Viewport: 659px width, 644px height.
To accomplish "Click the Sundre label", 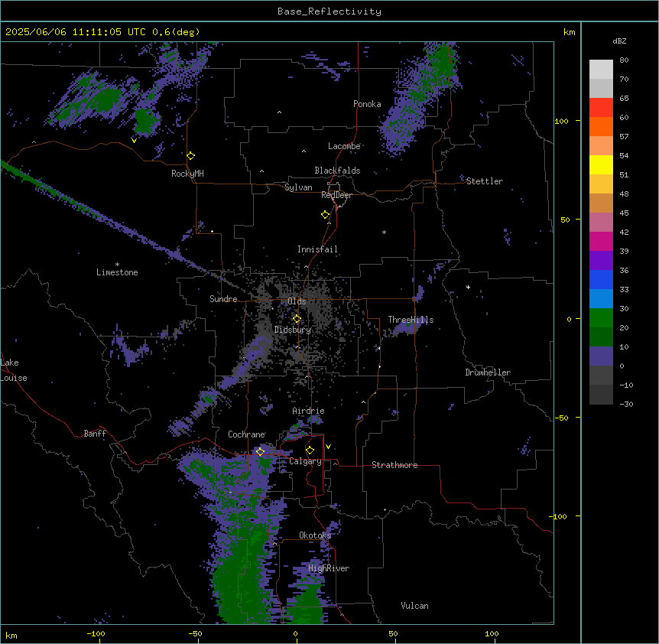I will (223, 299).
